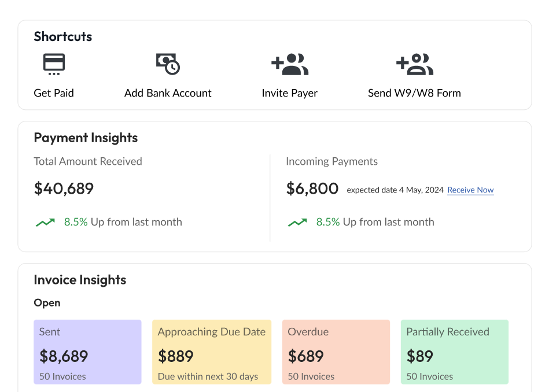This screenshot has width=549, height=392.
Task: Select the Add Bank Account shortcut
Action: (168, 93)
